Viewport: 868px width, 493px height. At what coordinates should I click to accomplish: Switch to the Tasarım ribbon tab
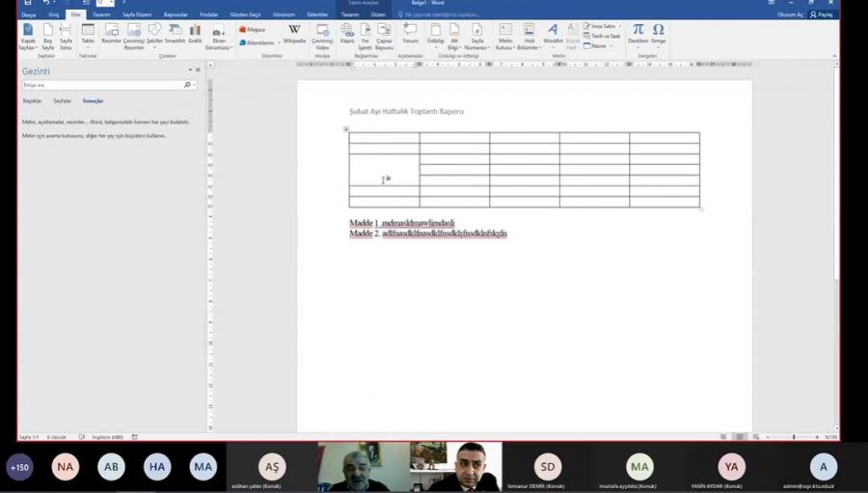101,15
